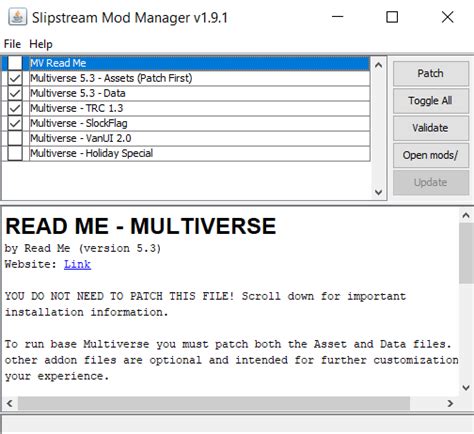The width and height of the screenshot is (474, 434).
Task: Open the Help menu
Action: point(41,44)
